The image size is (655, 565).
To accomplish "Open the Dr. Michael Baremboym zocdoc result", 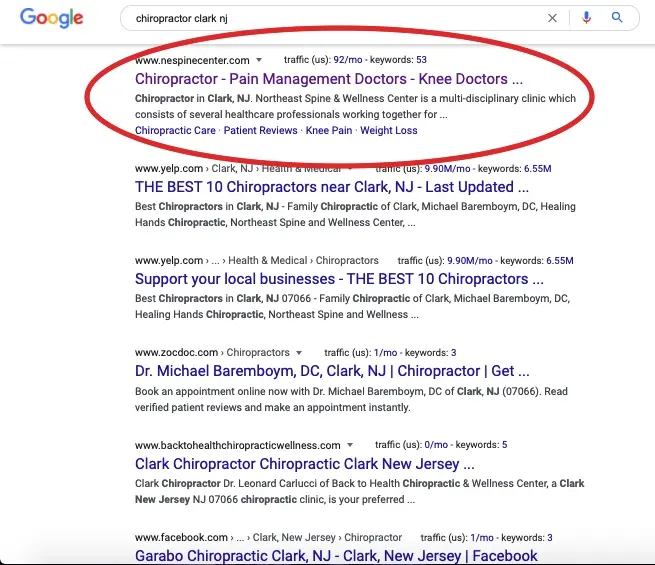I will pos(332,371).
